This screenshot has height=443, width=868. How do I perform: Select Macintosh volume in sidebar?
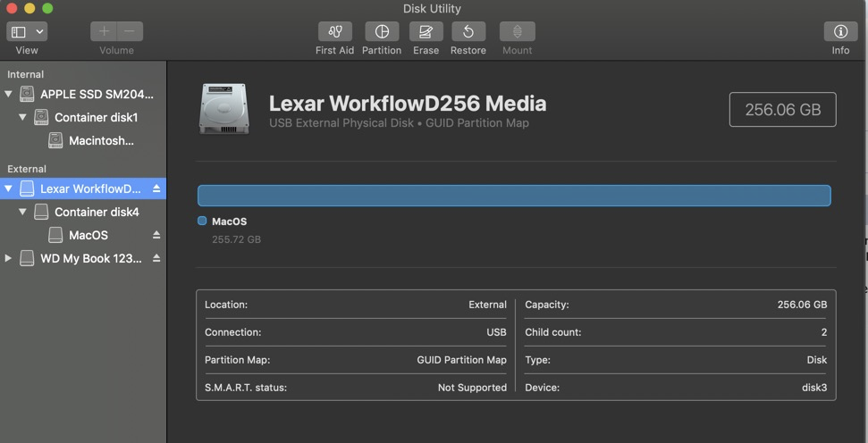[x=83, y=141]
